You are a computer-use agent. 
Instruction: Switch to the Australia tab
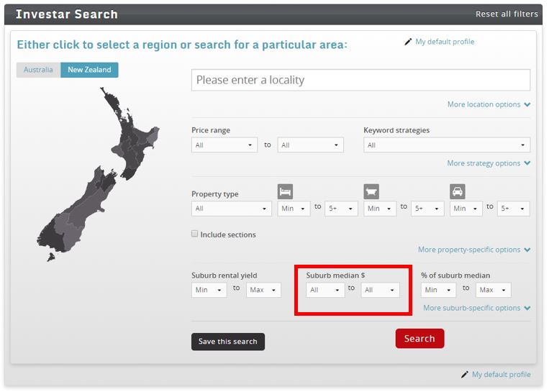[38, 70]
